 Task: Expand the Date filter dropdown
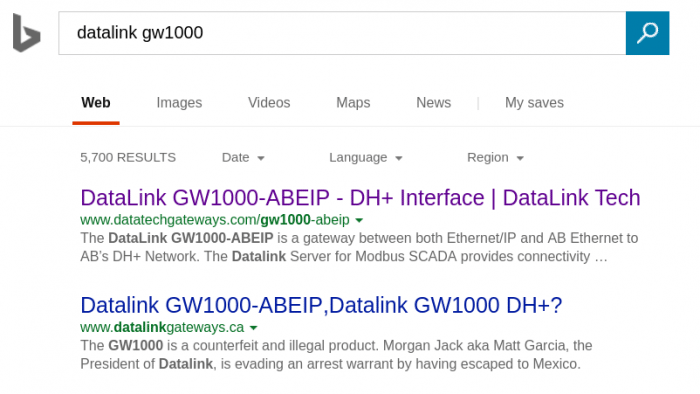[x=243, y=158]
